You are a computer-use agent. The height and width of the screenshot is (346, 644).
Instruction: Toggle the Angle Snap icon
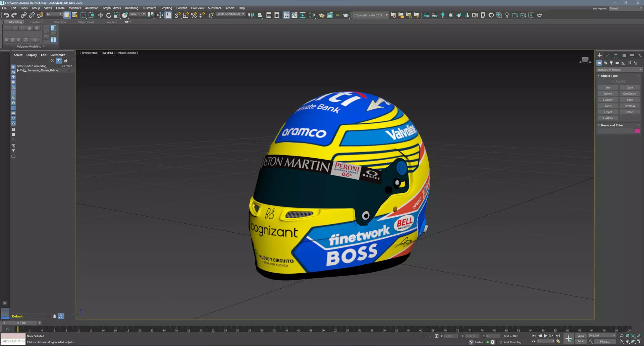(x=185, y=15)
